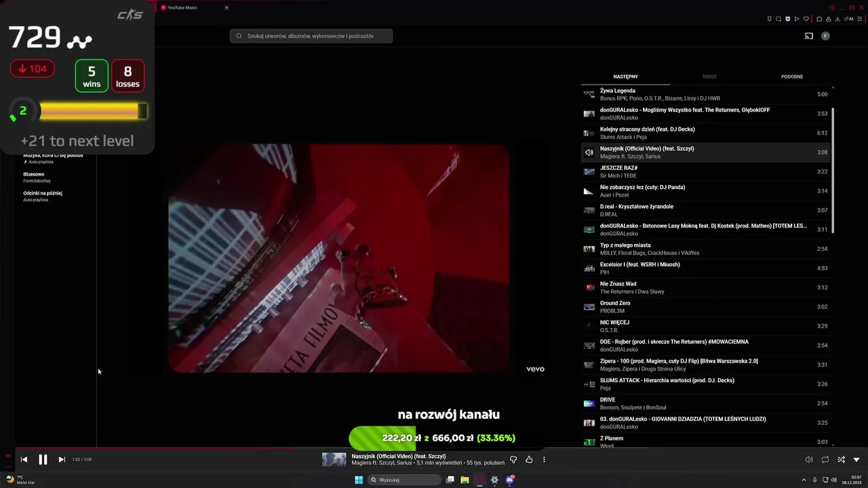Toggle shuffle in player bar
The width and height of the screenshot is (868, 488).
[x=841, y=460]
